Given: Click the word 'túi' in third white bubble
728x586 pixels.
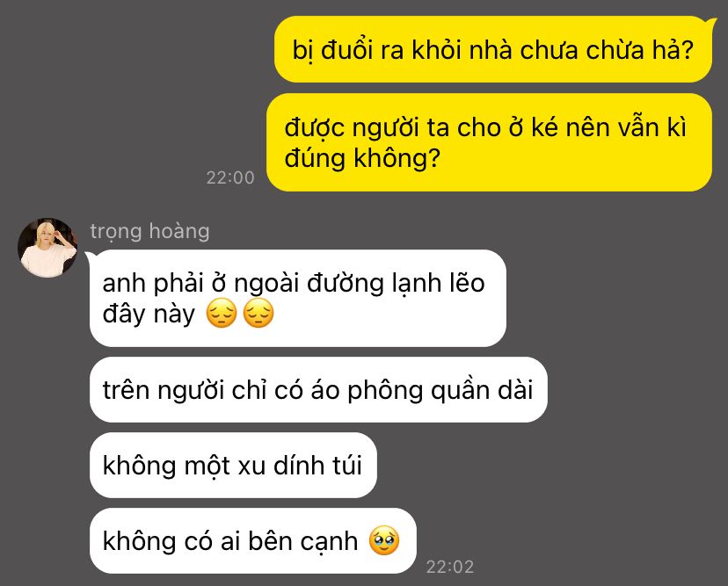Looking at the screenshot, I should tap(346, 466).
